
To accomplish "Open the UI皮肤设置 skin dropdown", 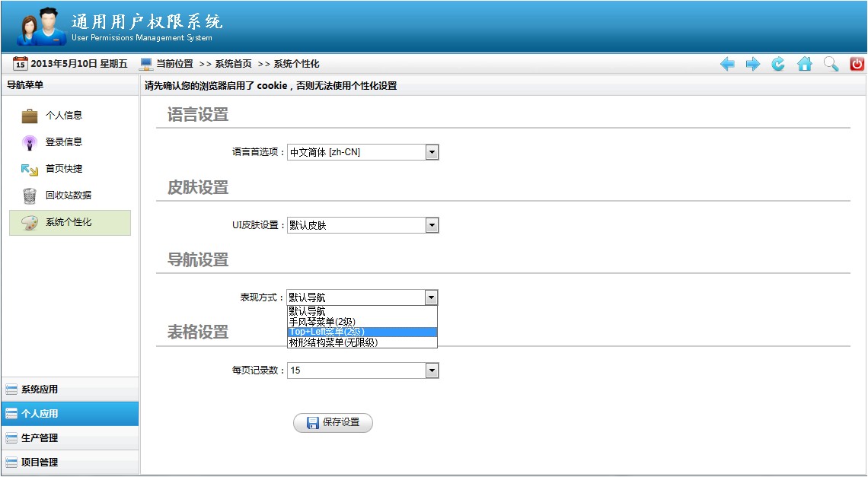I will coord(432,224).
